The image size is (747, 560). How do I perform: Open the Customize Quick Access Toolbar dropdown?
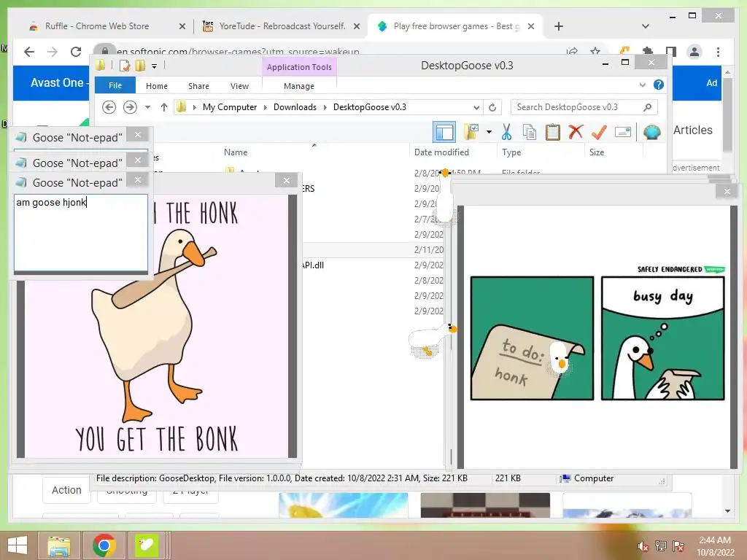155,66
